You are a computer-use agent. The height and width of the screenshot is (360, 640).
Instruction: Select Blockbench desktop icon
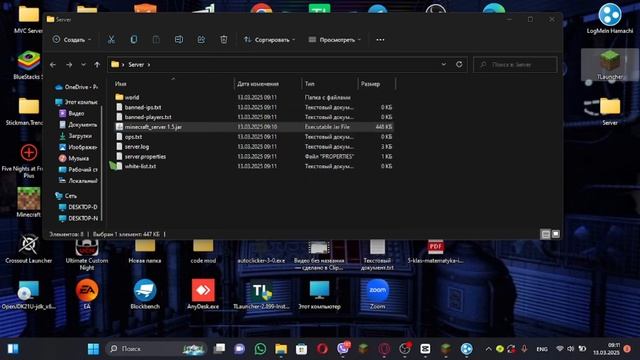[x=145, y=294]
